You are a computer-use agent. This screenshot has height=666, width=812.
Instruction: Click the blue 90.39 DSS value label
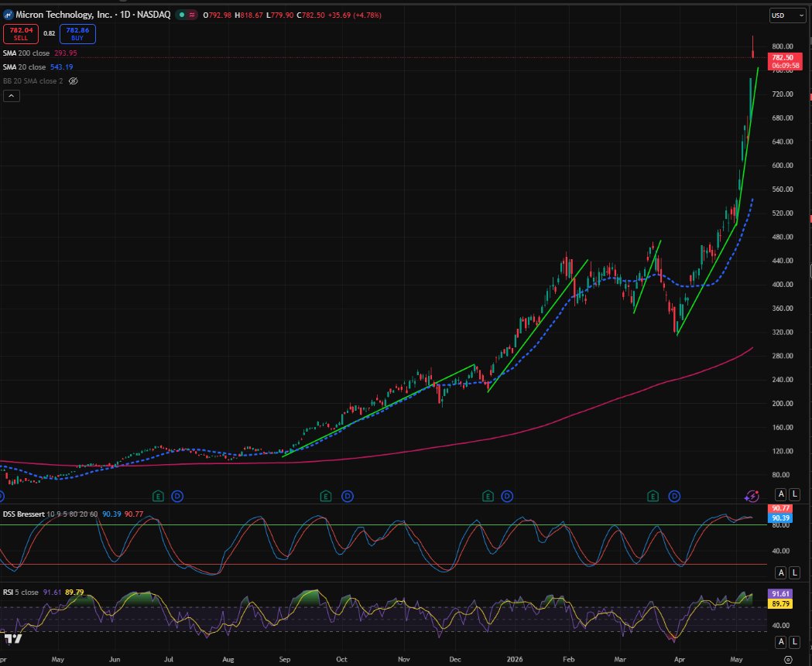pyautogui.click(x=779, y=517)
